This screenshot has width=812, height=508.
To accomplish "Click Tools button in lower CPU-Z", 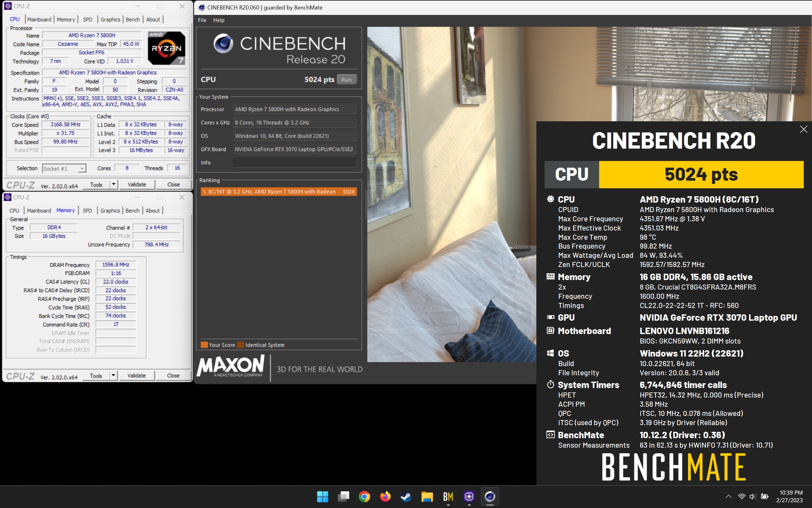I will [x=96, y=376].
